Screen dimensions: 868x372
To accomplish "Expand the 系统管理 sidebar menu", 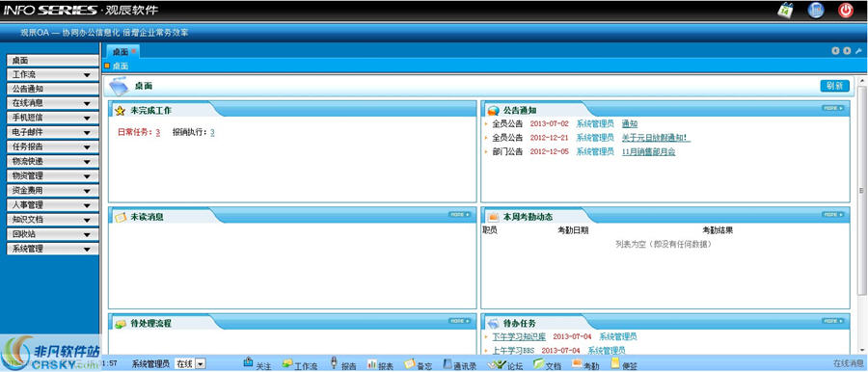I will [x=53, y=249].
